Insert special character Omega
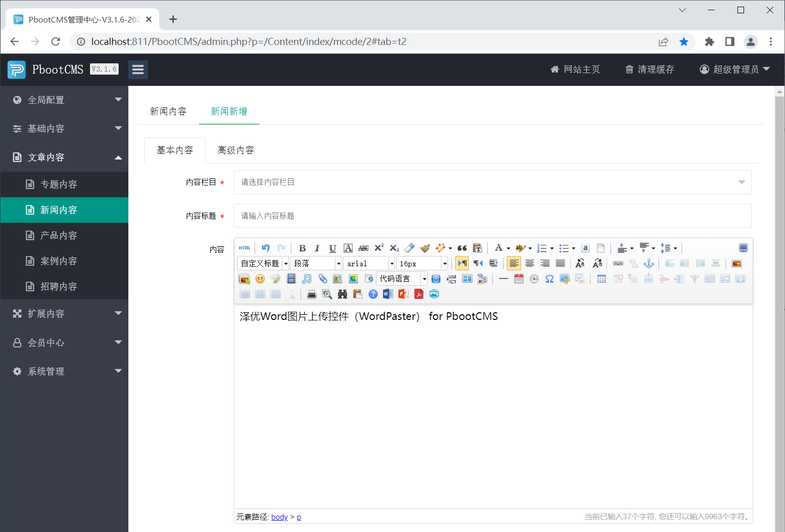The height and width of the screenshot is (532, 785). [x=549, y=279]
